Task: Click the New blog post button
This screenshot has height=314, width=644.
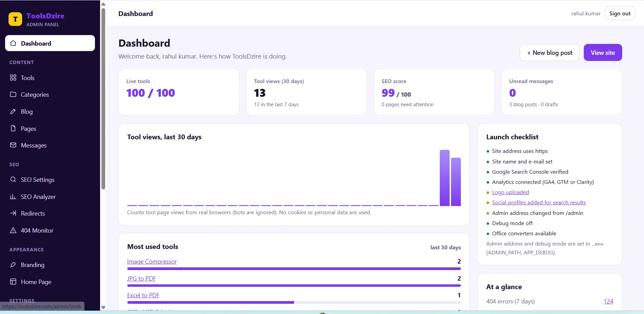Action: 549,52
